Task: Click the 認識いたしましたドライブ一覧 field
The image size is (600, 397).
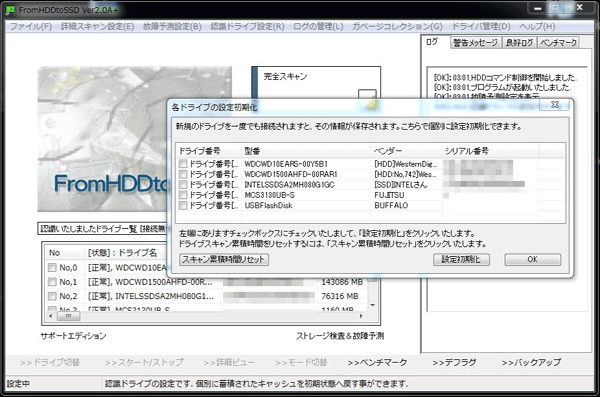Action: pos(103,229)
